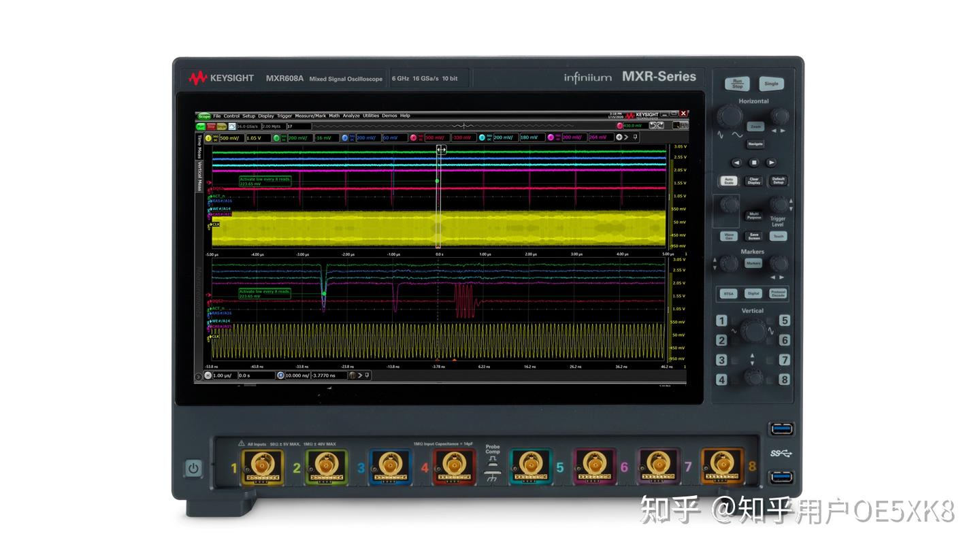The height and width of the screenshot is (551, 980).
Task: Select the Single acquisition icon in the toolbar
Action: point(221,127)
